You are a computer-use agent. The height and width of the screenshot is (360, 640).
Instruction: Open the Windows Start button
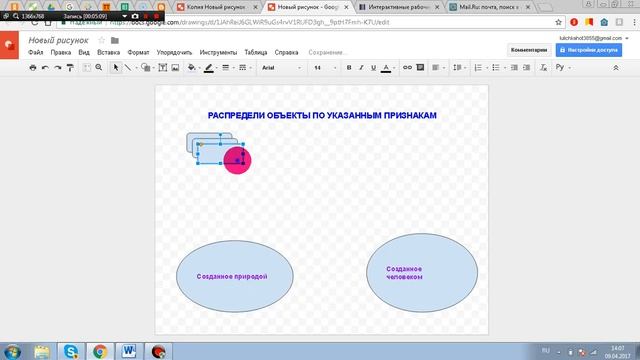click(x=12, y=352)
